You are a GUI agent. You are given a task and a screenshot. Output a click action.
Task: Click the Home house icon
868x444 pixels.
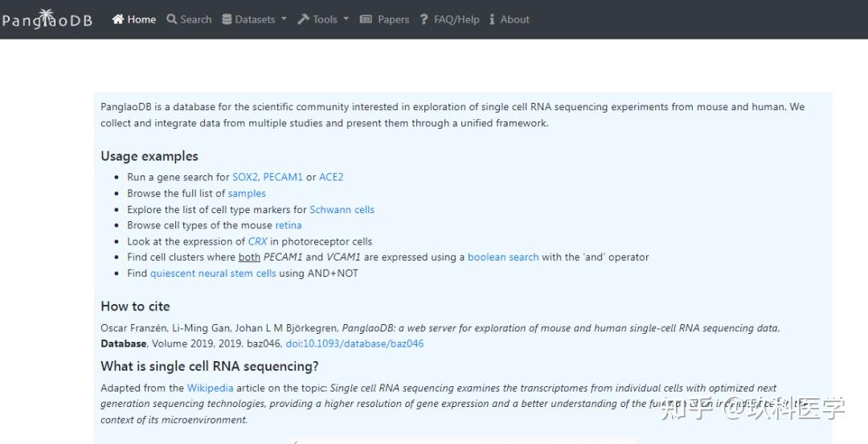click(118, 19)
